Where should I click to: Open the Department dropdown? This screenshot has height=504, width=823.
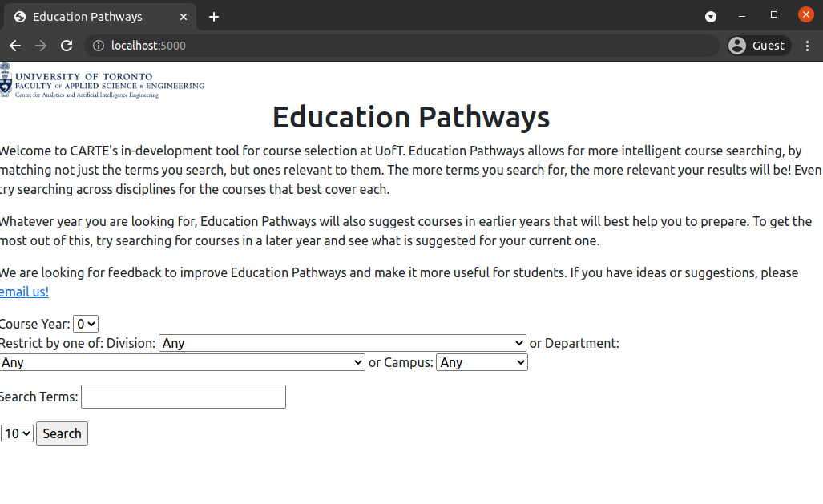pyautogui.click(x=182, y=363)
